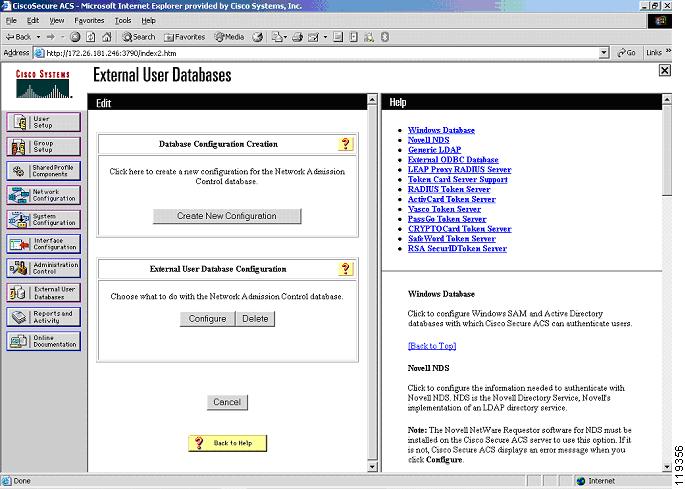Open the Back button history dropdown arrow
The image size is (685, 489).
click(38, 37)
